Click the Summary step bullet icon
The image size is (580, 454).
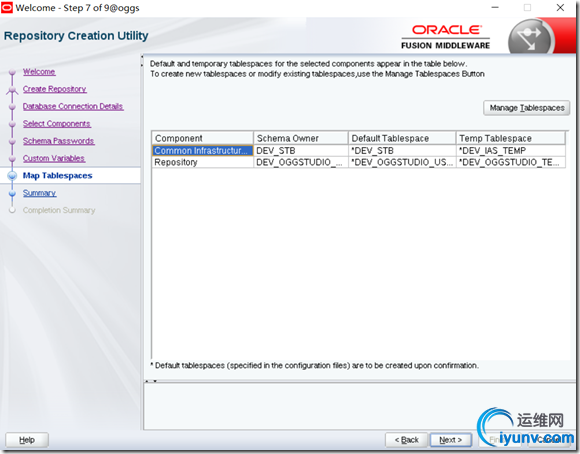pos(12,193)
